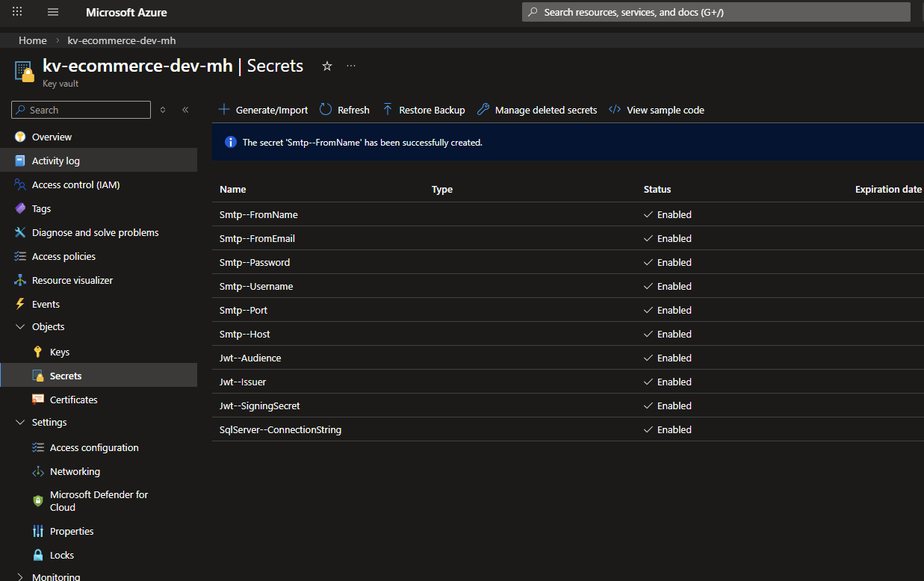The height and width of the screenshot is (581, 924).
Task: Collapse the Objects section
Action: click(x=20, y=326)
